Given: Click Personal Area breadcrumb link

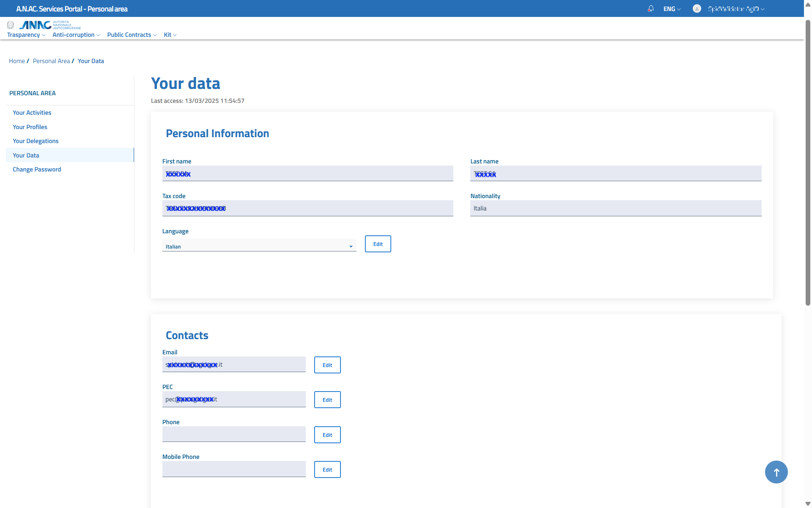Looking at the screenshot, I should [51, 61].
